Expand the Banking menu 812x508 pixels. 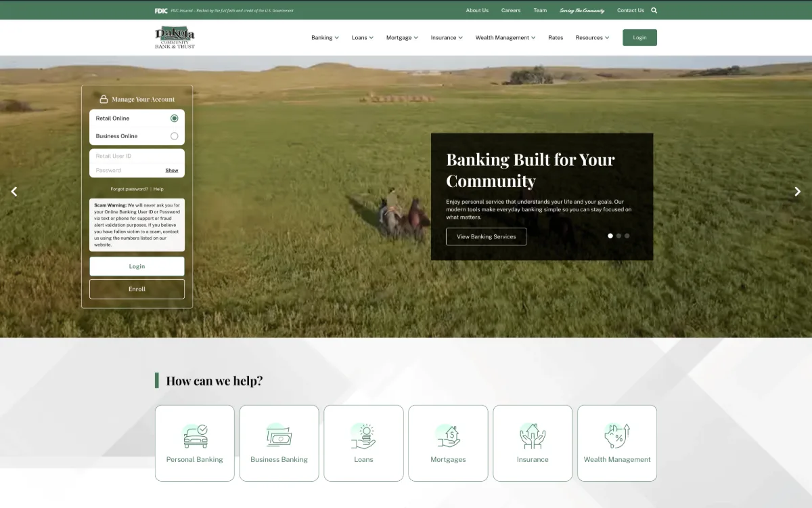(x=325, y=38)
